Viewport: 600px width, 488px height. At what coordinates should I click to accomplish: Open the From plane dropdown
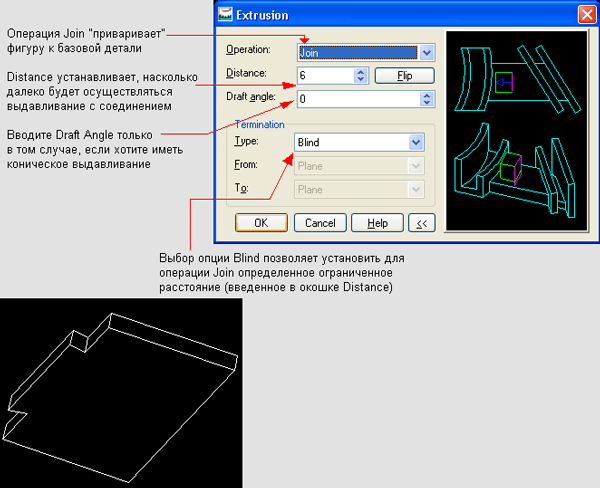(x=416, y=166)
